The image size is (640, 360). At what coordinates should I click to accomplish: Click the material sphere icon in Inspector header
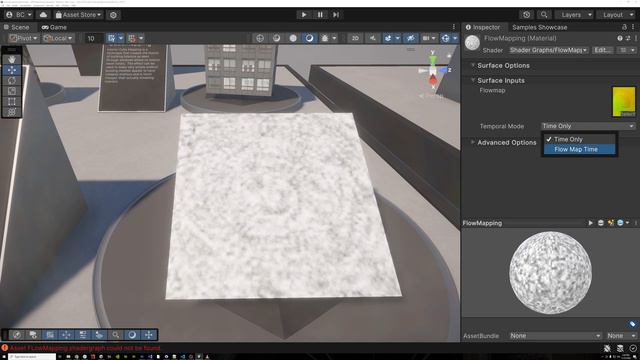472,43
